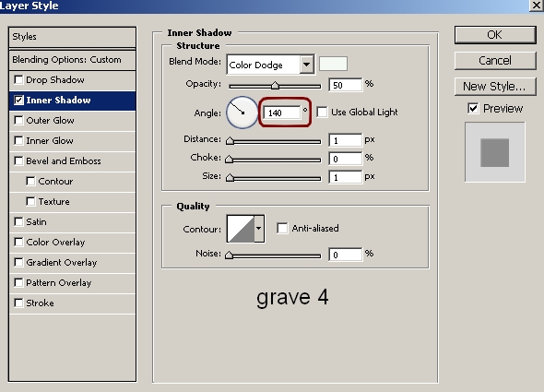Click the Angle dial control
Screen dimensions: 544x392
pos(242,113)
